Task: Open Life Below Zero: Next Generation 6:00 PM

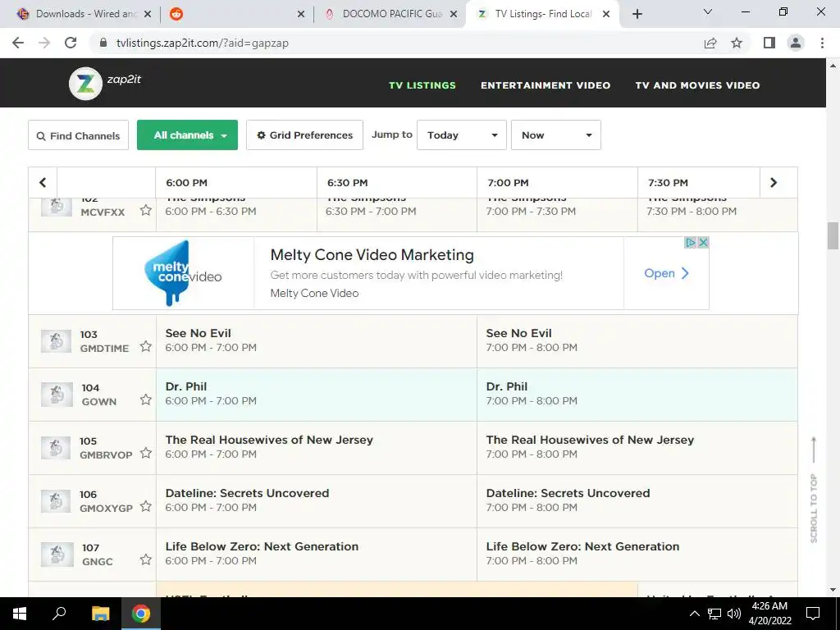Action: (317, 554)
